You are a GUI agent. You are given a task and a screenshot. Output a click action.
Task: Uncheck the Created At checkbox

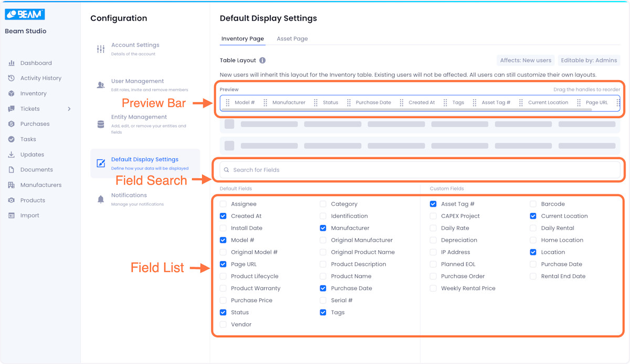coord(223,216)
